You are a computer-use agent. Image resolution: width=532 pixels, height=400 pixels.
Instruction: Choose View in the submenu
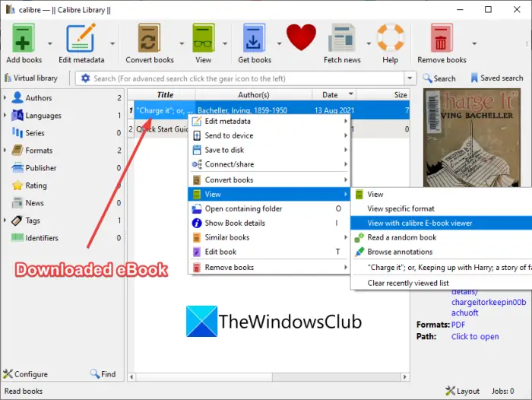(442, 194)
